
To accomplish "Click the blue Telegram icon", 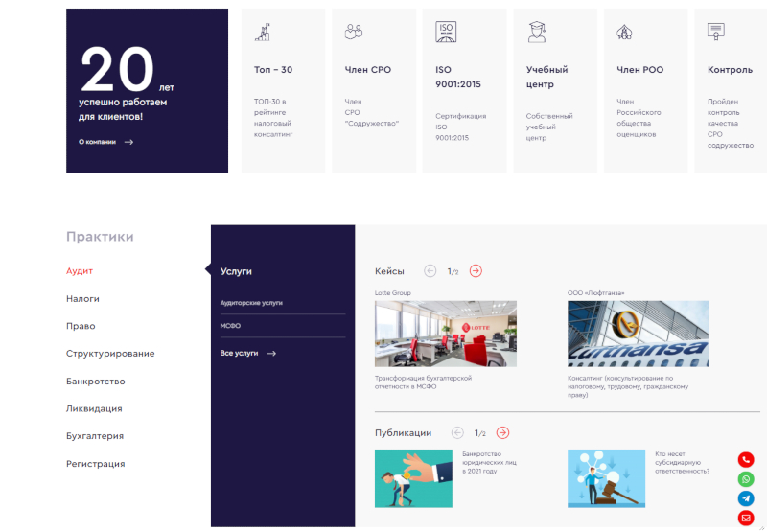I will 746,498.
